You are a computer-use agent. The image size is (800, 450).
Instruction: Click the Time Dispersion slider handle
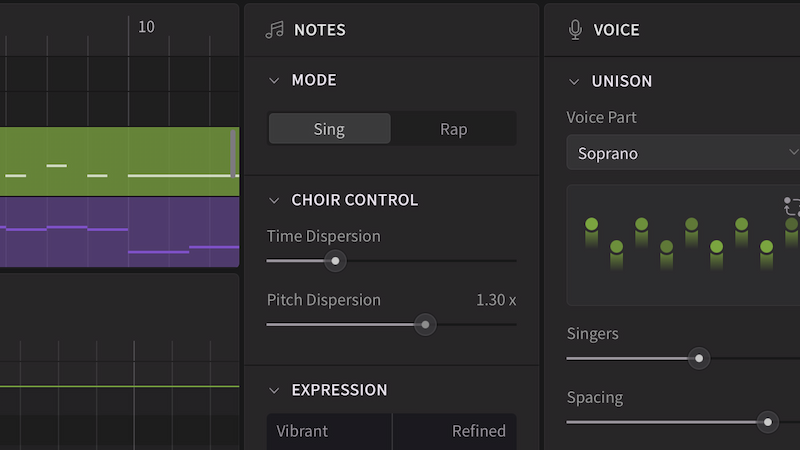tap(336, 261)
